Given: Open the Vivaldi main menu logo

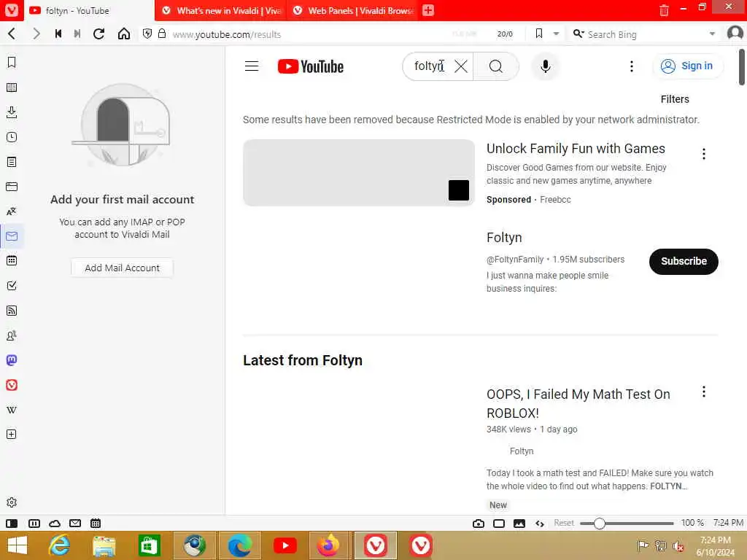Looking at the screenshot, I should (12, 10).
